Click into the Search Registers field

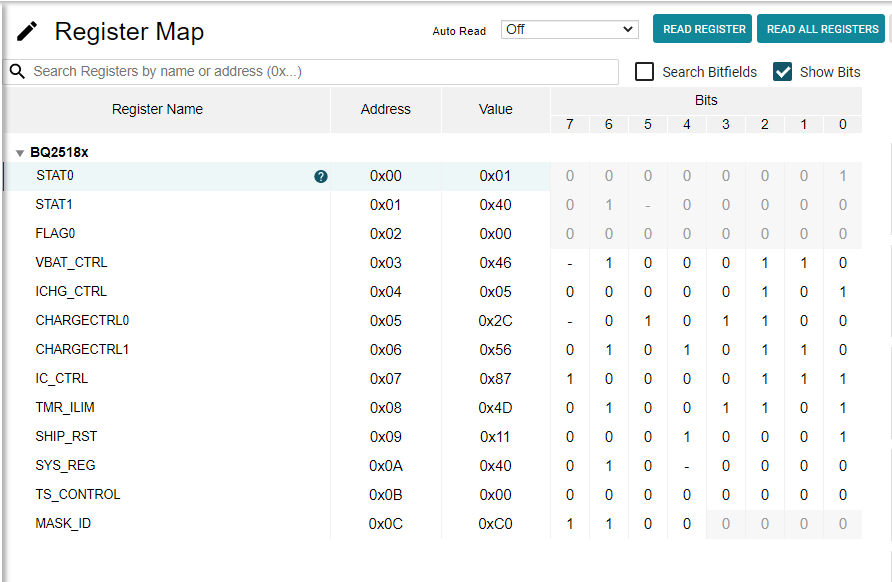point(320,72)
